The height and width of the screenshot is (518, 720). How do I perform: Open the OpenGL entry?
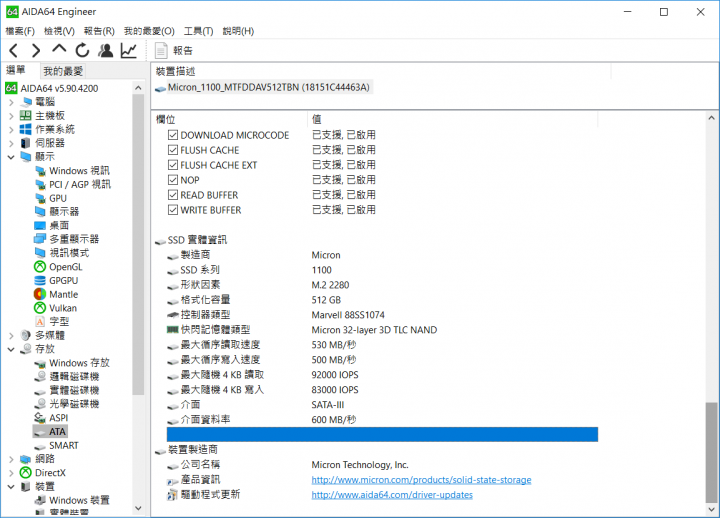66,267
